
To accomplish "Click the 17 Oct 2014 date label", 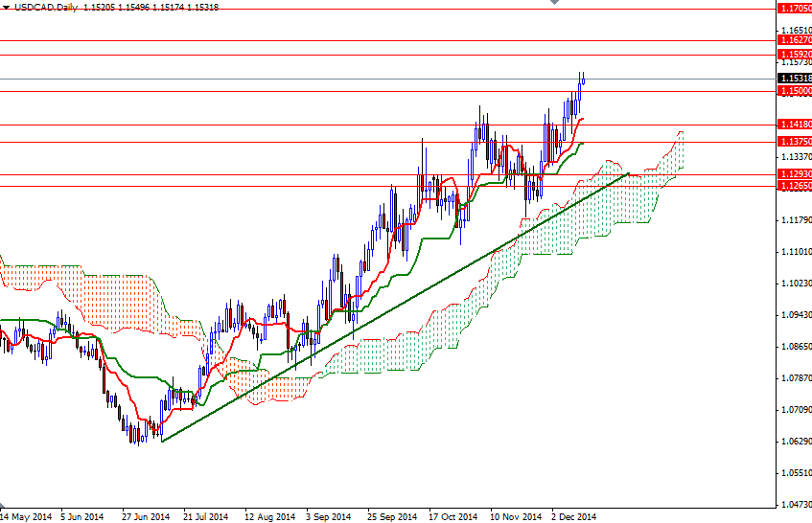I will pos(453,517).
